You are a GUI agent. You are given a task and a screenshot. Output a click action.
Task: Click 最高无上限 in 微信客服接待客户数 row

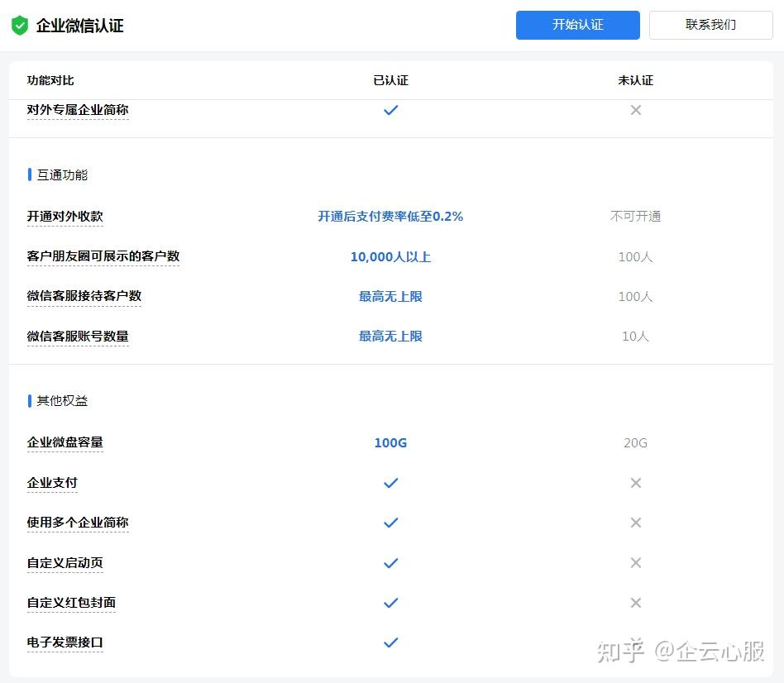390,297
